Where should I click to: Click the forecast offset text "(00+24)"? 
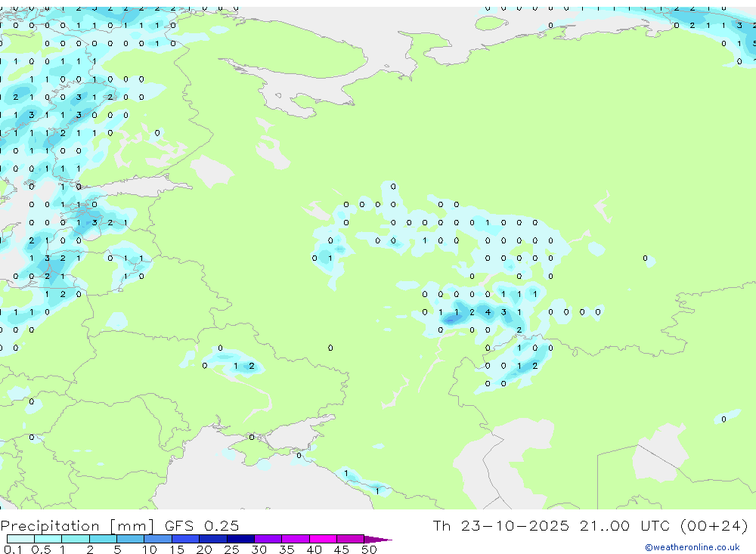(714, 526)
